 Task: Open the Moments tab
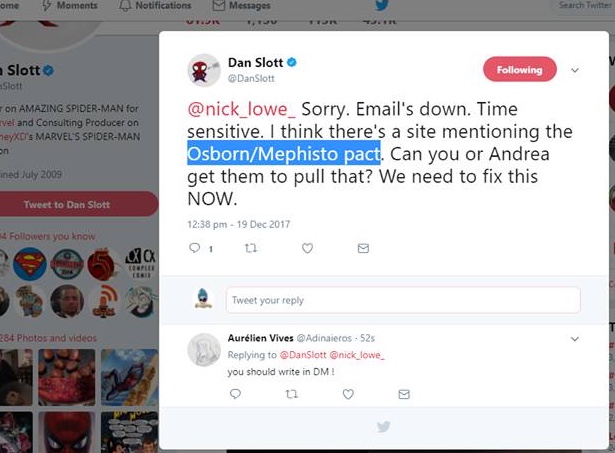coord(70,5)
